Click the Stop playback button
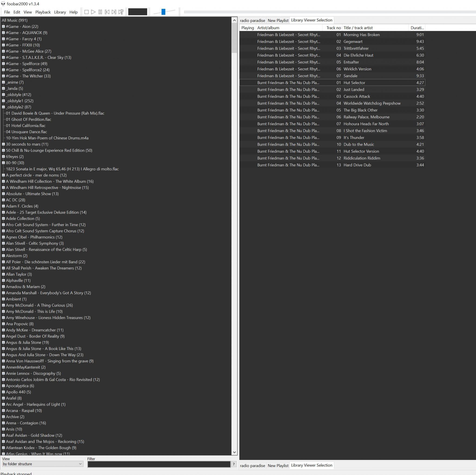The image size is (476, 475). point(86,12)
